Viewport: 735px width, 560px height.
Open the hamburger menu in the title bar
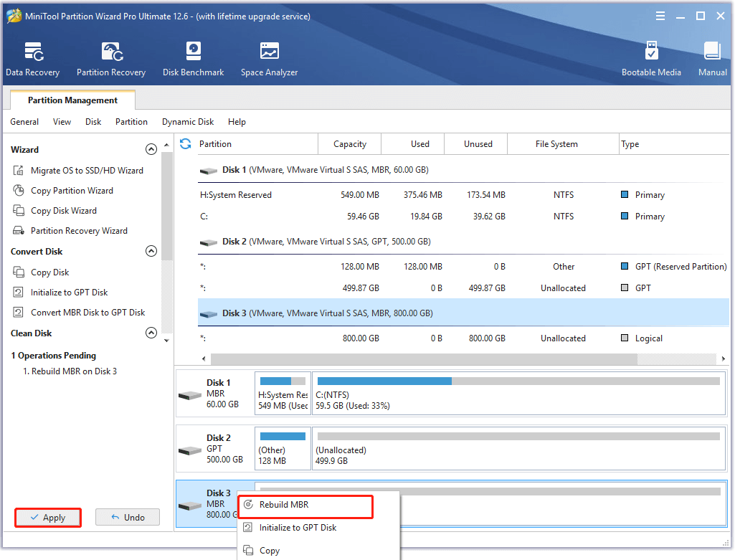[660, 16]
